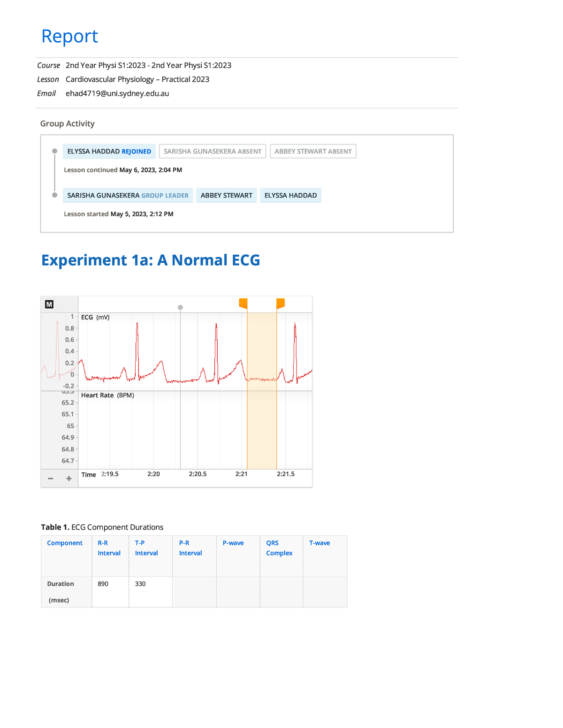The width and height of the screenshot is (563, 728).
Task: Zoom out with the minus button
Action: pyautogui.click(x=51, y=478)
